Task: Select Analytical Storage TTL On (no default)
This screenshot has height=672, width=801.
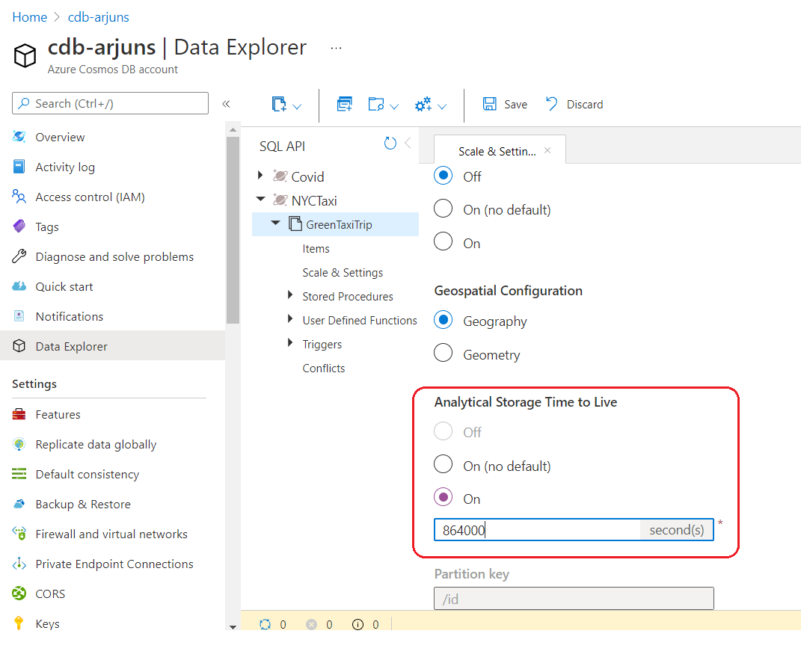Action: (x=444, y=464)
